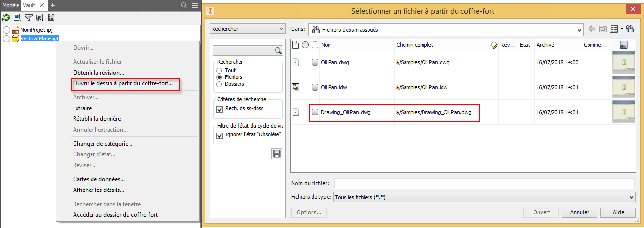Click the funnel filter icon in Vault browser
Image resolution: width=644 pixels, height=228 pixels.
point(29,18)
